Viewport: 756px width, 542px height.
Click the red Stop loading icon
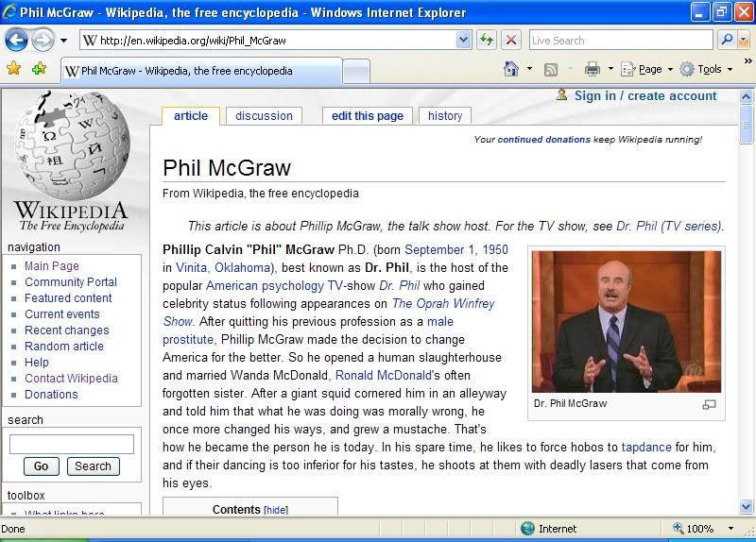pyautogui.click(x=511, y=40)
